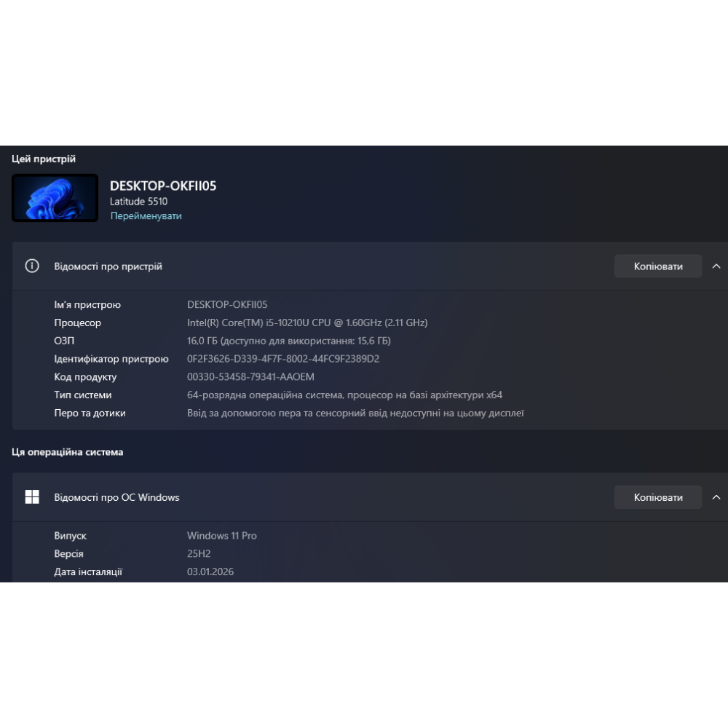Click the Latitude 5510 model text
Viewport: 728px width, 728px height.
[138, 202]
